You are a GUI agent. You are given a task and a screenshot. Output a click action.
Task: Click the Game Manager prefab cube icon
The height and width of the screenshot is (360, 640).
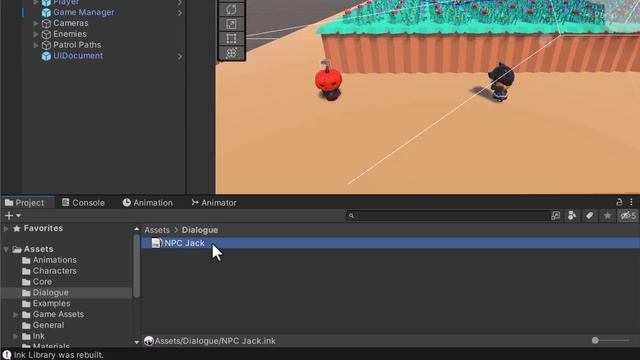click(46, 13)
